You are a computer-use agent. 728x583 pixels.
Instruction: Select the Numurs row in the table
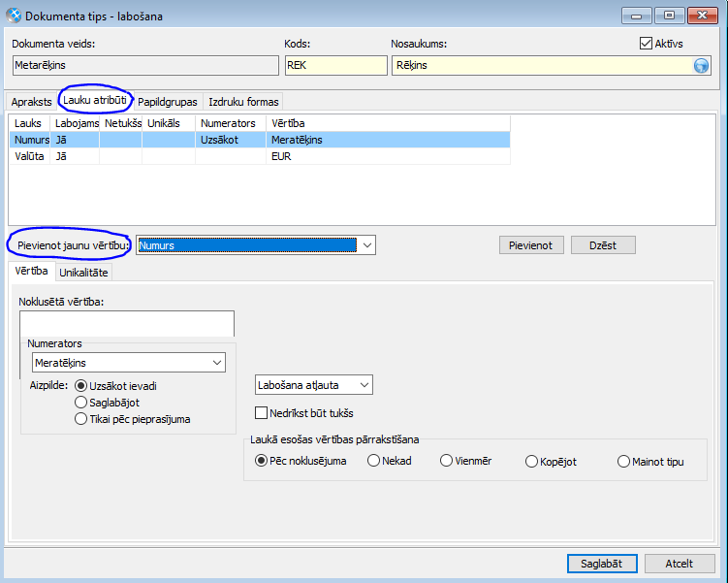point(260,140)
